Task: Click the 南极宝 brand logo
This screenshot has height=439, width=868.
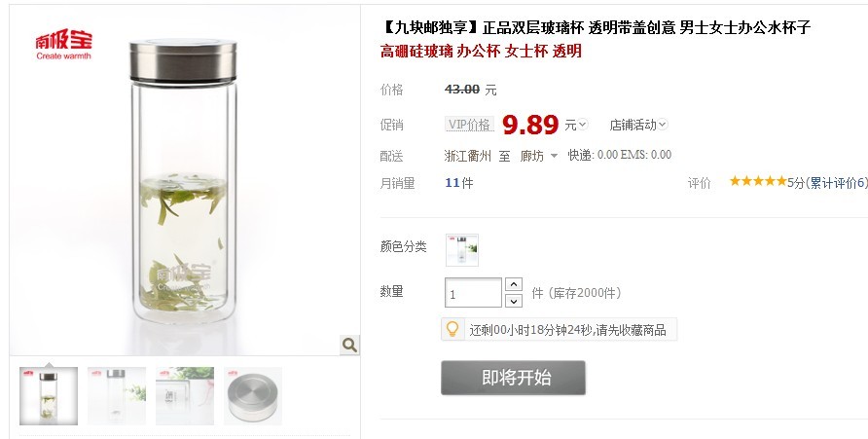Action: 63,45
